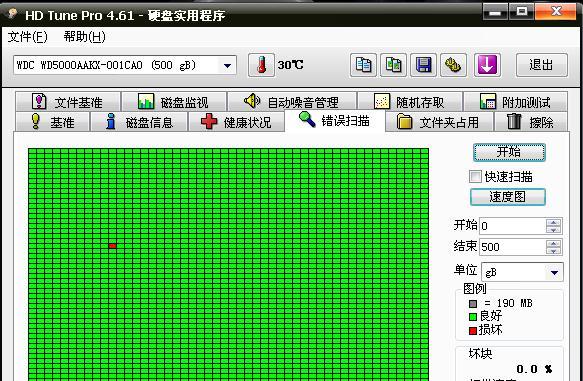
Task: Click the purple down arrow icon
Action: pos(487,65)
